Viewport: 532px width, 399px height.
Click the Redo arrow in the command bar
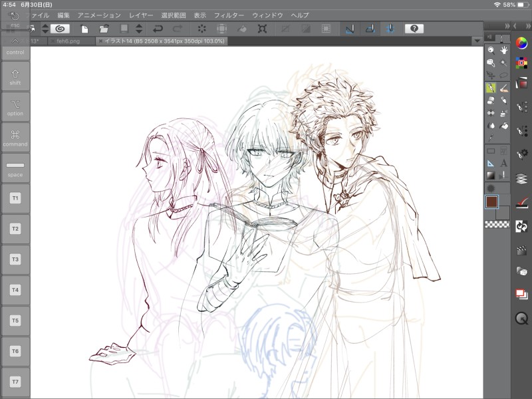click(178, 29)
